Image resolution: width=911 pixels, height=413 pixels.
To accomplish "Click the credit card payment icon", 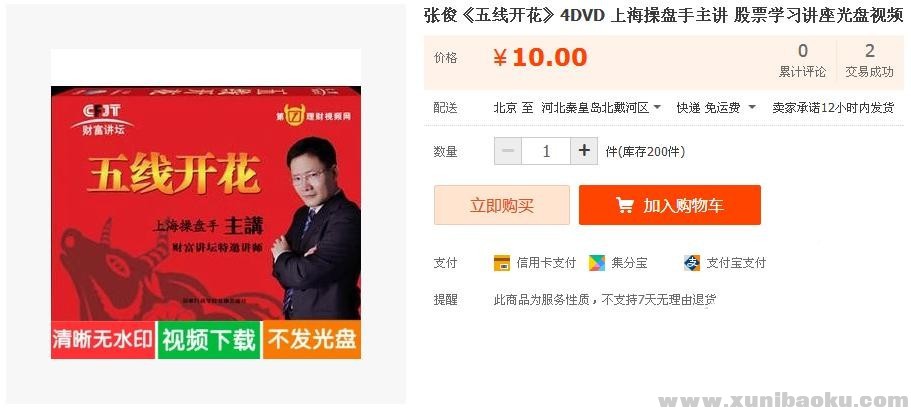I will pyautogui.click(x=501, y=263).
